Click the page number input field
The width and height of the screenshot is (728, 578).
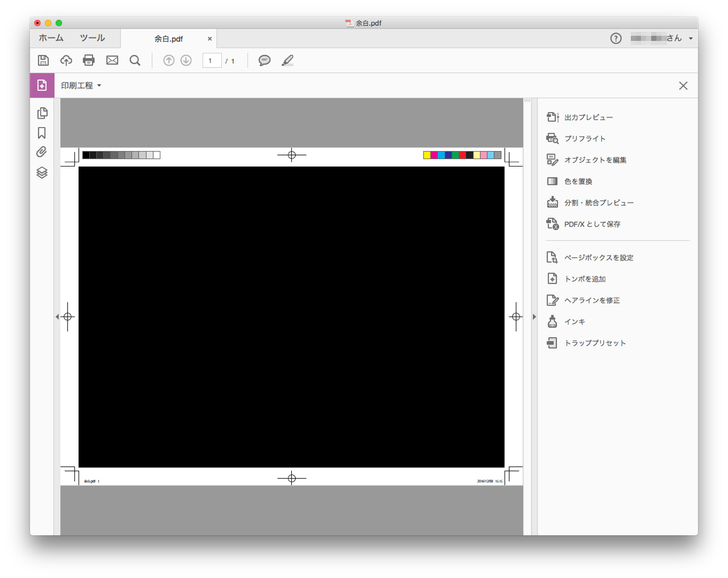coord(212,60)
